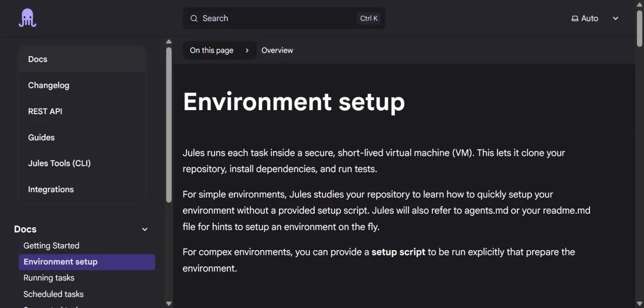Open the Integrations navigation item
644x308 pixels.
[x=82, y=189]
